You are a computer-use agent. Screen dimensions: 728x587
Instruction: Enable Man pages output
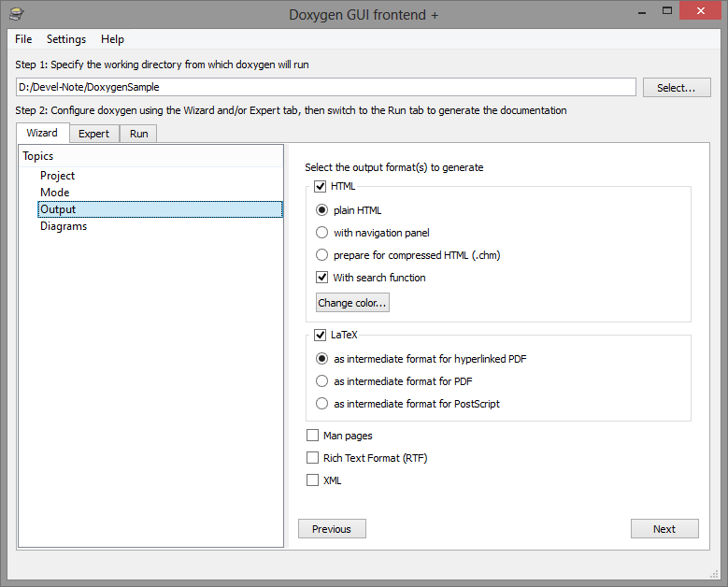click(312, 436)
